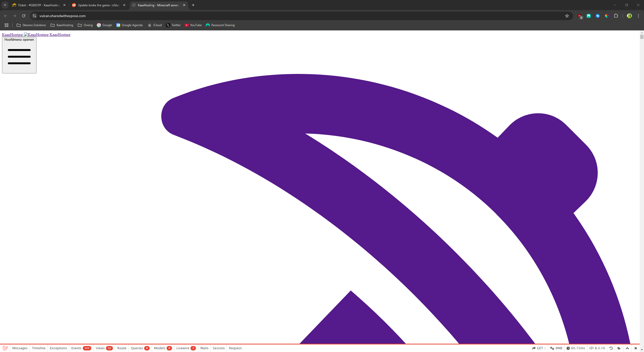644x352 pixels.
Task: Open Chrome tab search dropdown arrow
Action: click(x=5, y=5)
